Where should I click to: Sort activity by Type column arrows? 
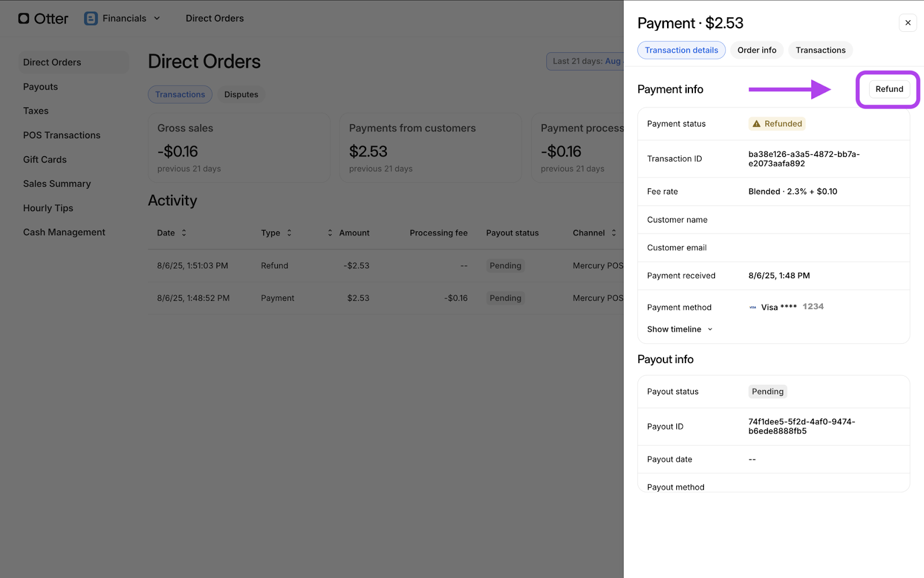point(289,233)
